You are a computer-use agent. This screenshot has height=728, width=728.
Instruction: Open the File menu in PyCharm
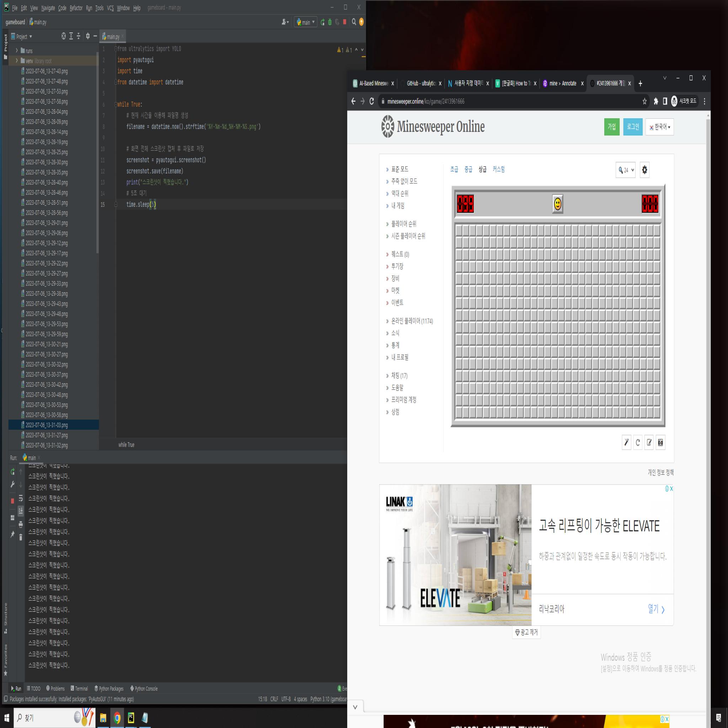(x=15, y=8)
